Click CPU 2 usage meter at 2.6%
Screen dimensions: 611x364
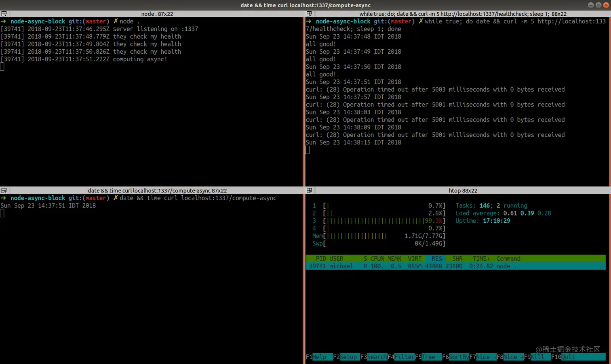click(x=379, y=213)
